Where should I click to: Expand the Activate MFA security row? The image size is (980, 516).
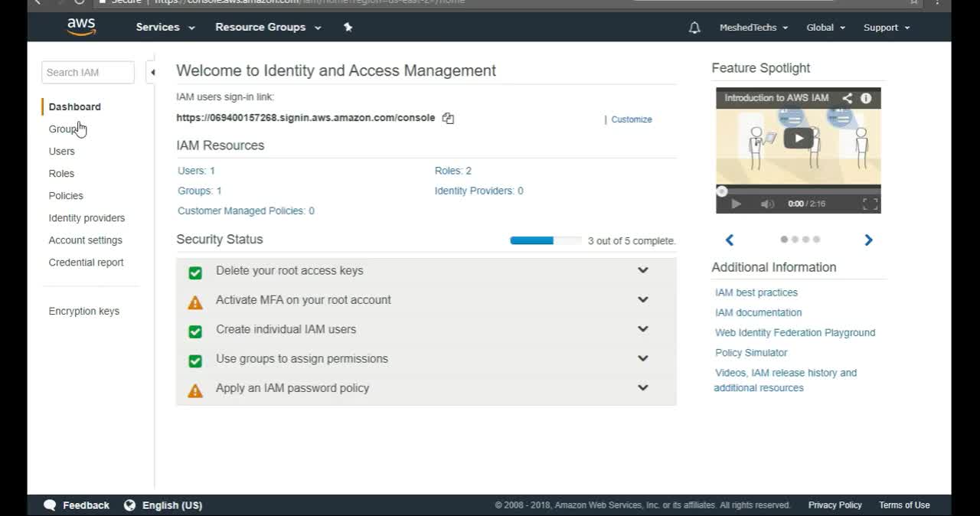642,299
